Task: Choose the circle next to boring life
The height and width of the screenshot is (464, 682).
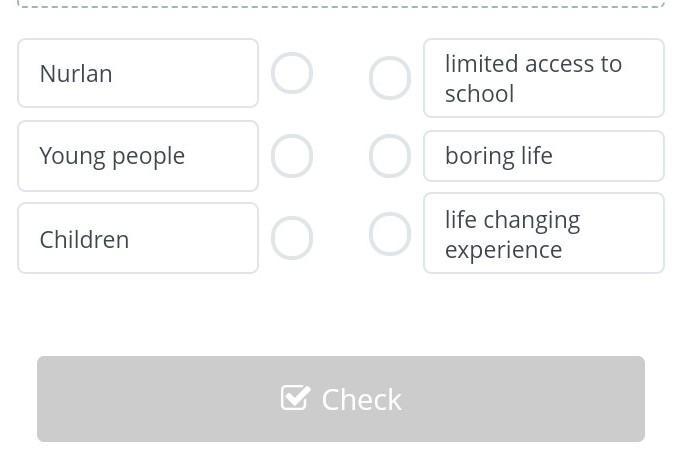Action: [390, 156]
